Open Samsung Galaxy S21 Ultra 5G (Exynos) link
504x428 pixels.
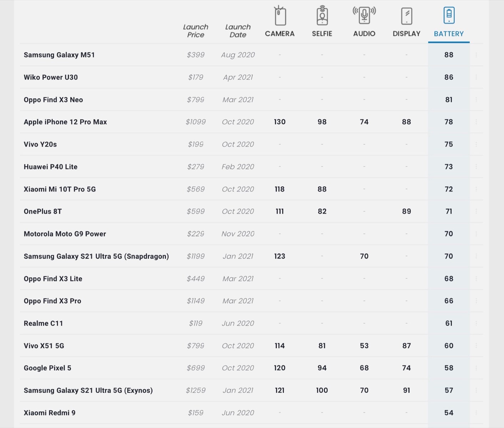coord(88,391)
